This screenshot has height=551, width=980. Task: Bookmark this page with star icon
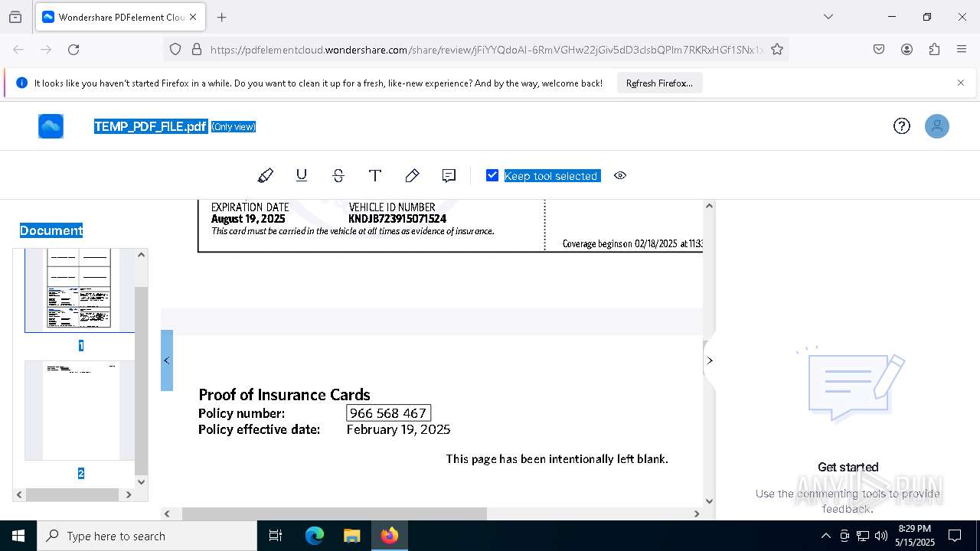[777, 49]
